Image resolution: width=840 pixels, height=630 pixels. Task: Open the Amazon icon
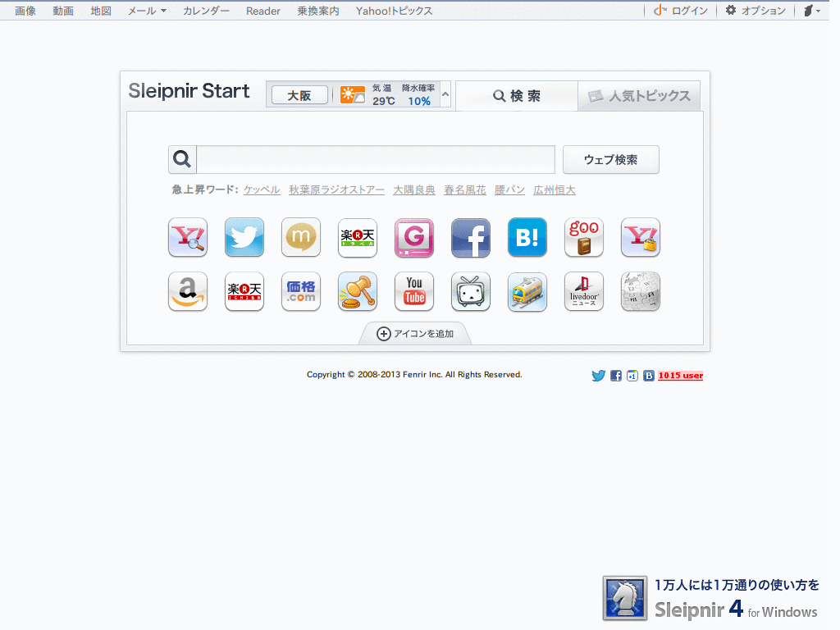pyautogui.click(x=188, y=291)
